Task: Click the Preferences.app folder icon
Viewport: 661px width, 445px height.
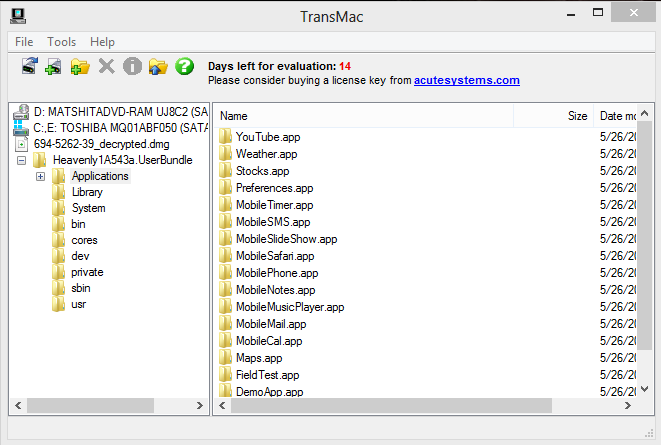Action: click(226, 188)
